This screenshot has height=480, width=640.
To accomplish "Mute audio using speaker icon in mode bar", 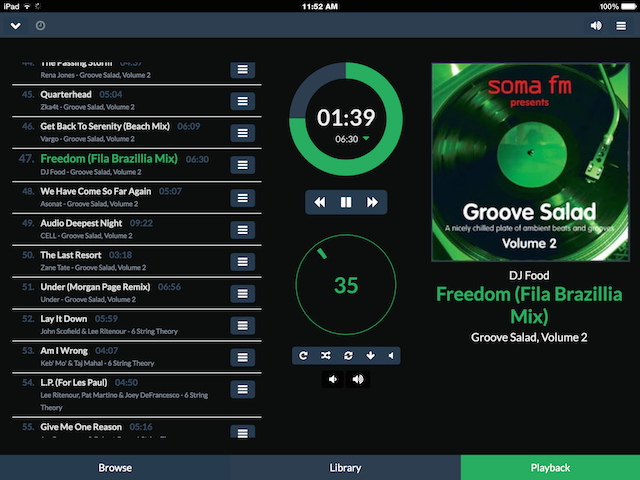I will 391,356.
